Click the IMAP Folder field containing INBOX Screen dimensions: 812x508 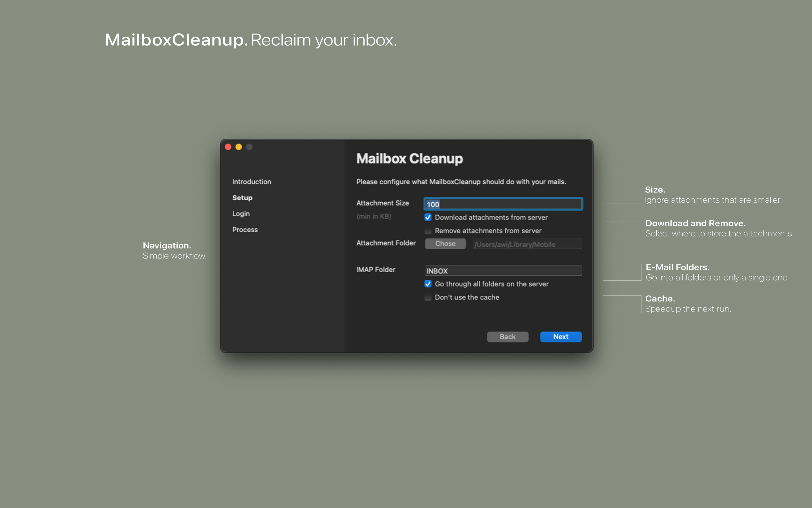(503, 270)
